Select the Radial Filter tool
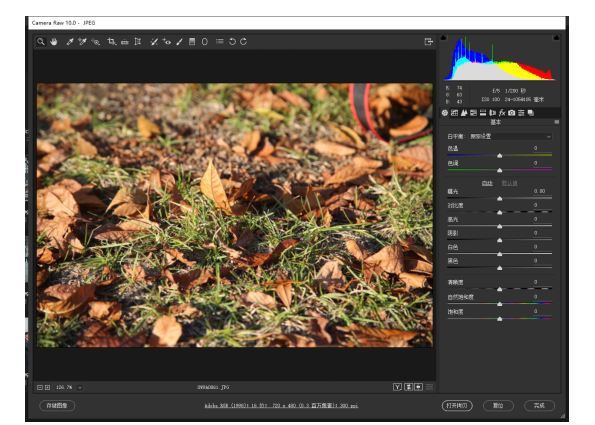Image resolution: width=595 pixels, height=425 pixels. click(205, 41)
